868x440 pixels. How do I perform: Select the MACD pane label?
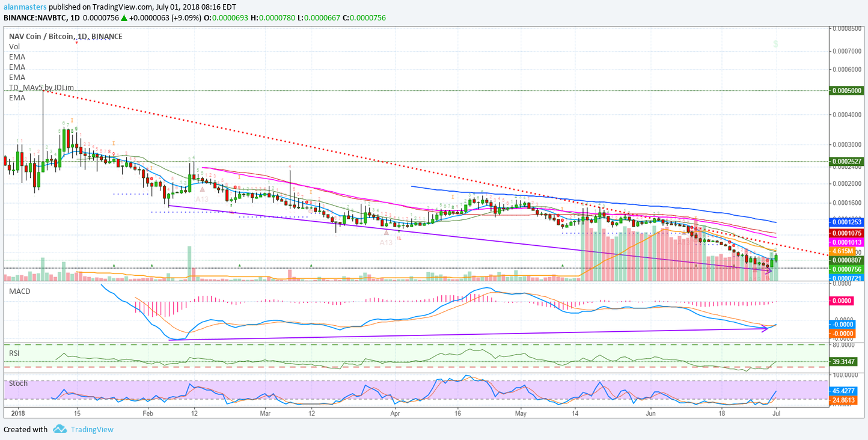point(19,292)
